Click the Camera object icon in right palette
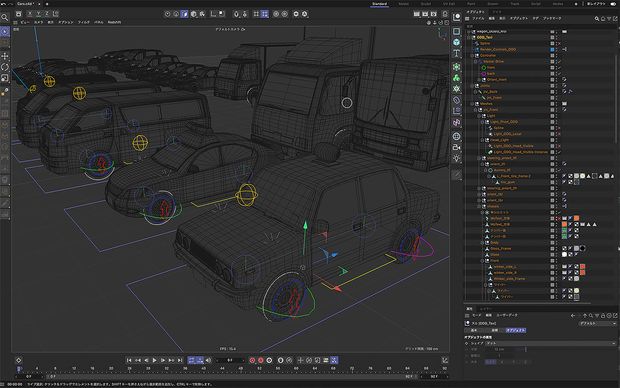This screenshot has height=388, width=620. click(x=456, y=147)
